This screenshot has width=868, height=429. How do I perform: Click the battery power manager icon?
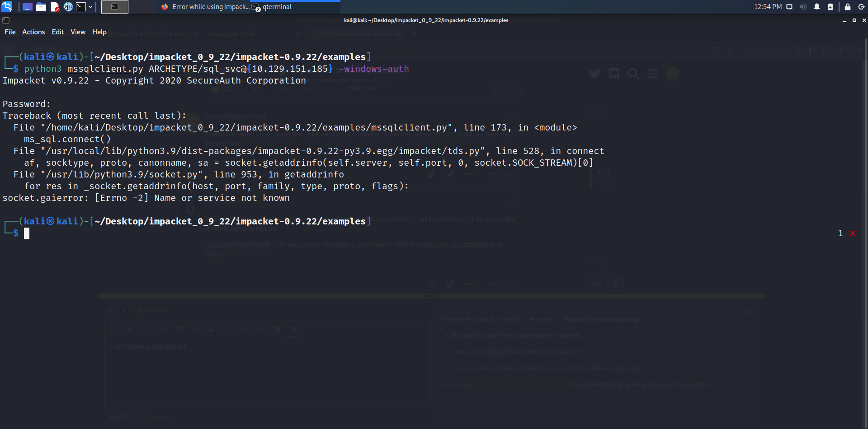click(830, 7)
